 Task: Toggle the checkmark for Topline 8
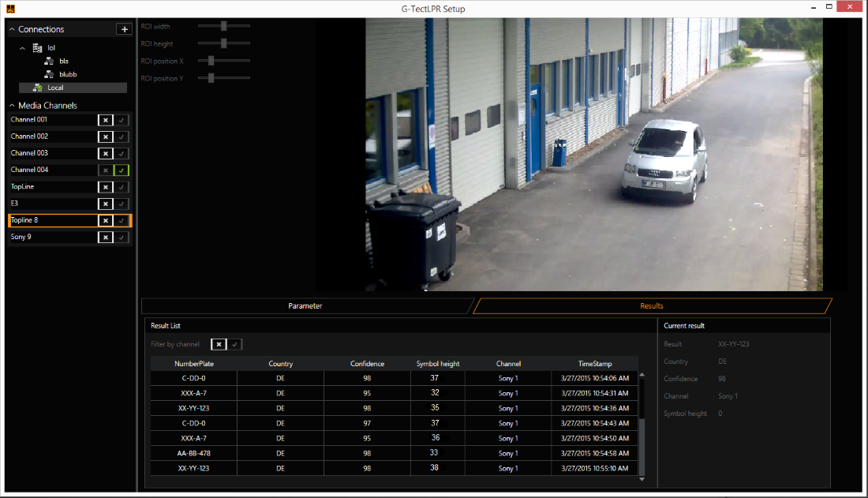click(x=120, y=219)
